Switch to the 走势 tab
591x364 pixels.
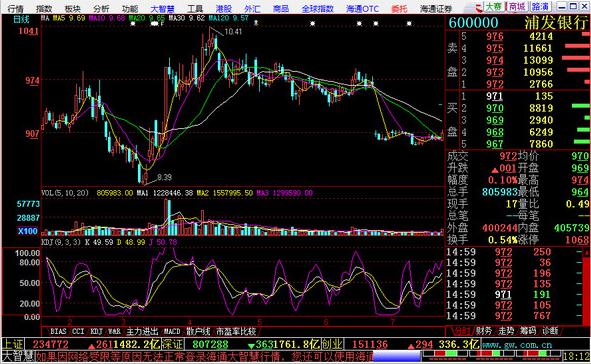506,331
